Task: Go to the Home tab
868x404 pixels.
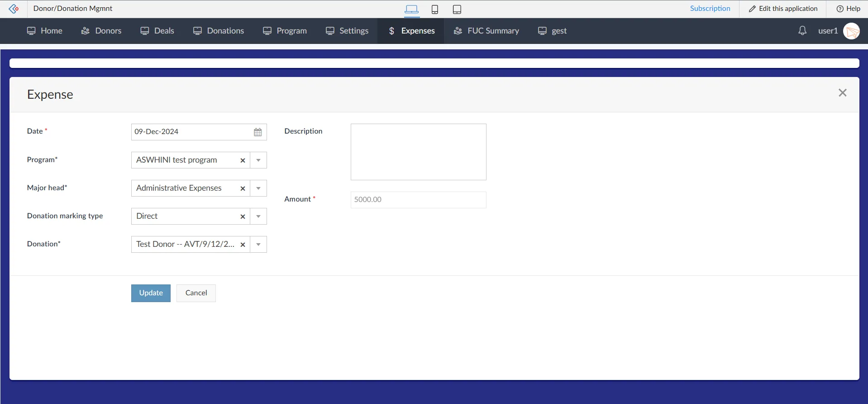Action: (44, 31)
